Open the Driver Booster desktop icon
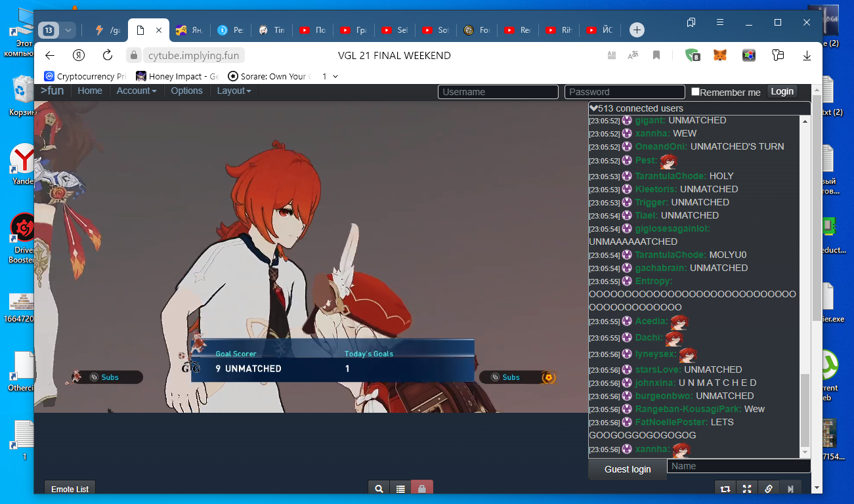The width and height of the screenshot is (854, 504). 23,238
